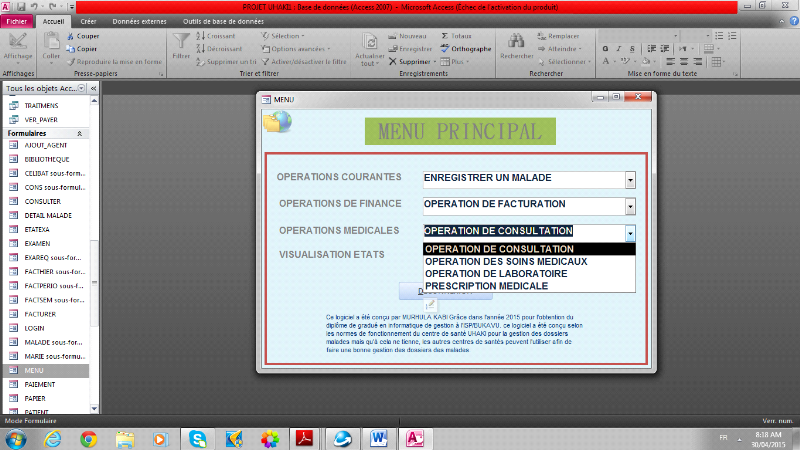Run Orthographe spell check
800x450 pixels.
(x=466, y=49)
